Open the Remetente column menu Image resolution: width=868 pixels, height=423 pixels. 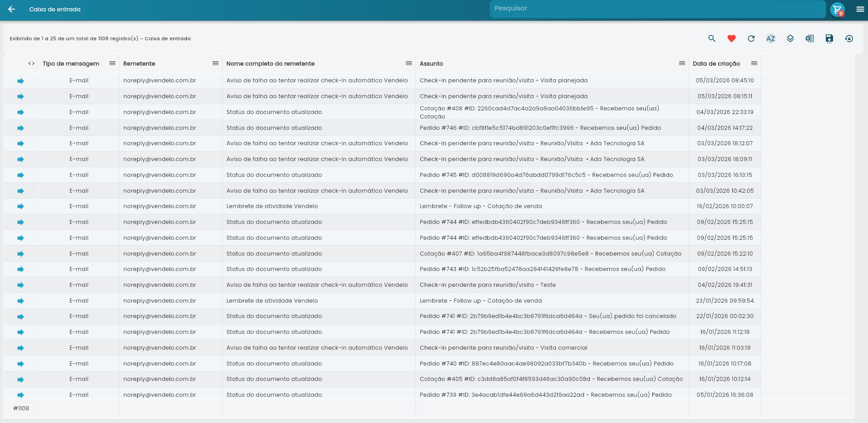click(x=214, y=63)
